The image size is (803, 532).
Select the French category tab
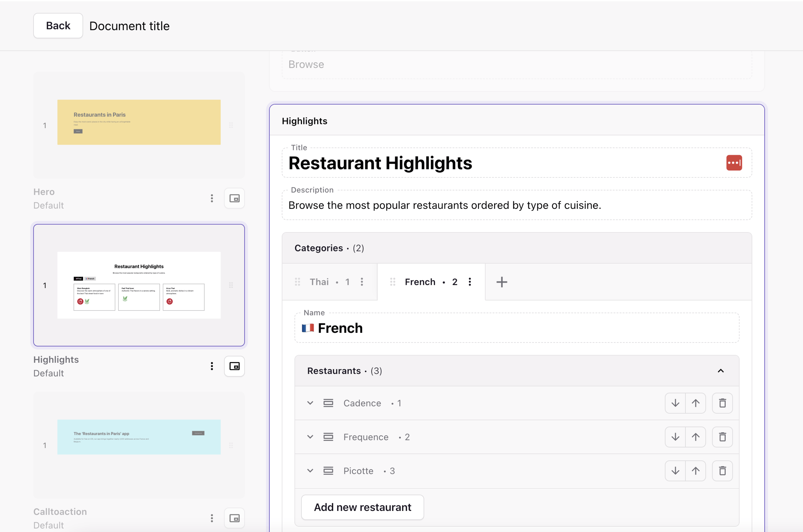click(x=420, y=282)
